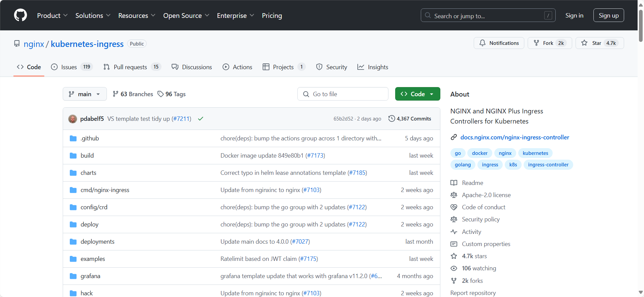The width and height of the screenshot is (644, 297).
Task: Click the GitHub logo icon
Action: point(21,15)
